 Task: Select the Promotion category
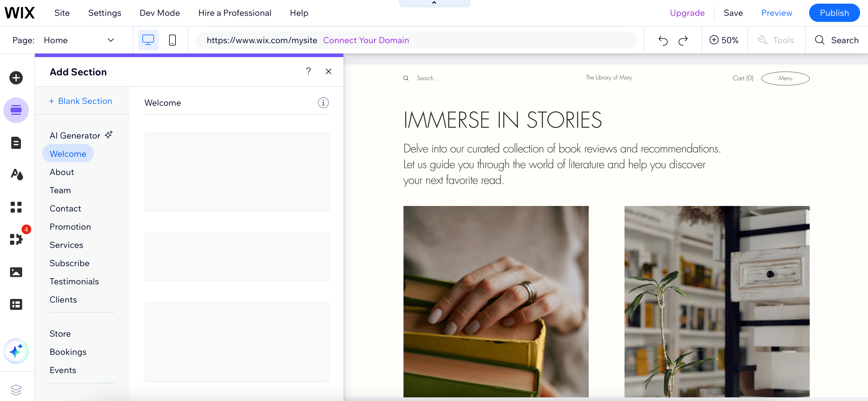tap(70, 227)
